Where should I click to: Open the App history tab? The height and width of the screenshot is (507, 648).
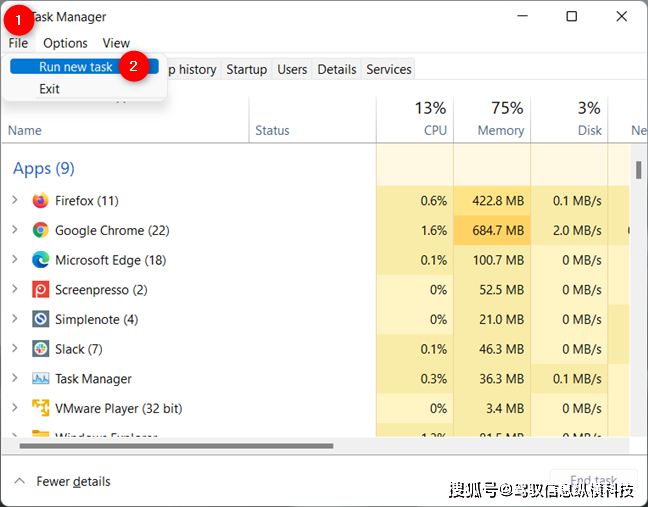click(x=193, y=69)
